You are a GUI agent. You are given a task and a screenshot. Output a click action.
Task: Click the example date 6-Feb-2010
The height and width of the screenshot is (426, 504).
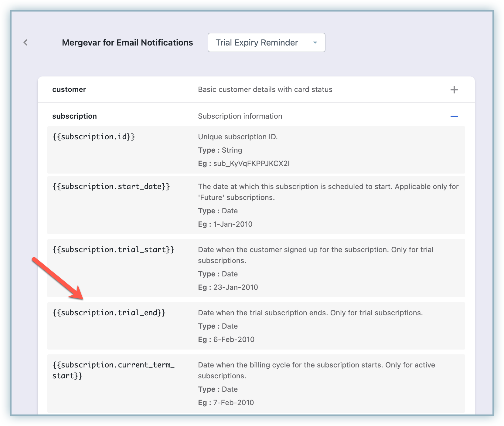pyautogui.click(x=233, y=340)
